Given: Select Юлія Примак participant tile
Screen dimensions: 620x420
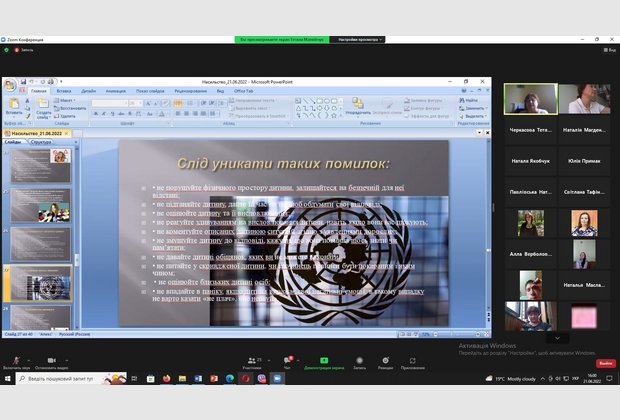Looking at the screenshot, I should pos(584,161).
